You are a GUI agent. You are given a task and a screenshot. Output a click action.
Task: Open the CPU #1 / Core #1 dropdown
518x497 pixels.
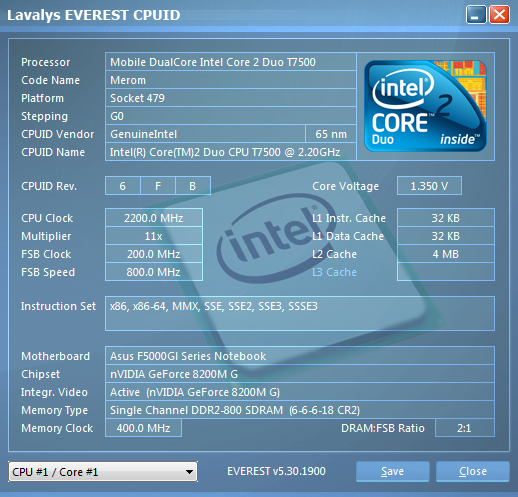point(103,472)
